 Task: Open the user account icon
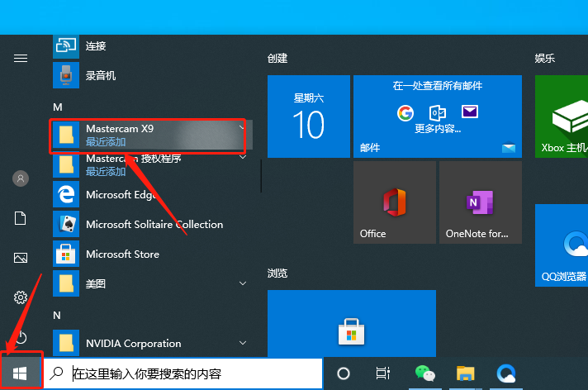(21, 178)
